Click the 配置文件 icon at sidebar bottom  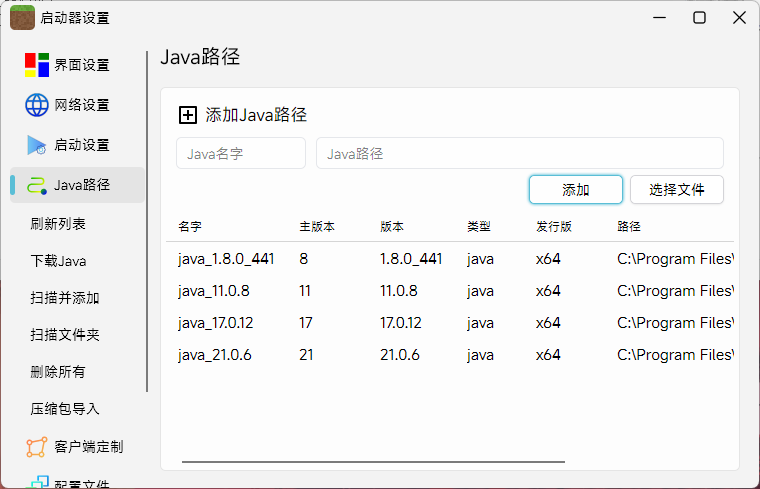[38, 483]
